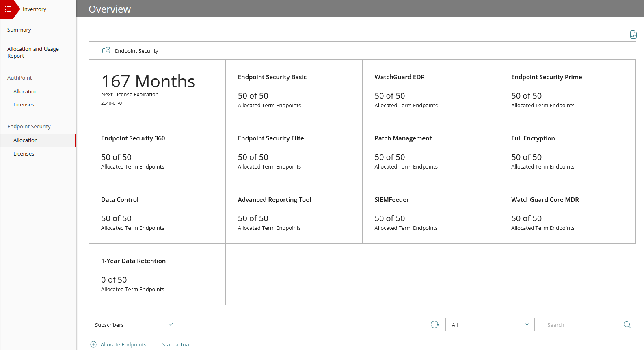Select the Endpoint Security Basic card
The image size is (644, 350).
coord(294,90)
